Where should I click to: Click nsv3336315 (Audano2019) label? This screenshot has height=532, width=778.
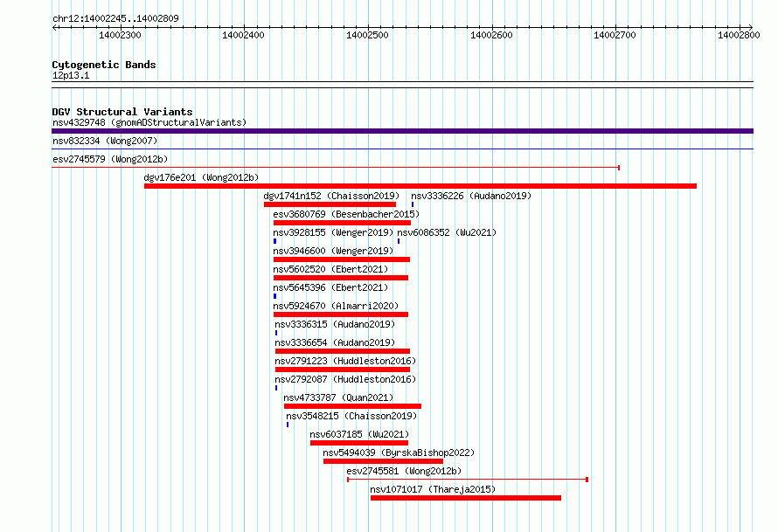335,324
